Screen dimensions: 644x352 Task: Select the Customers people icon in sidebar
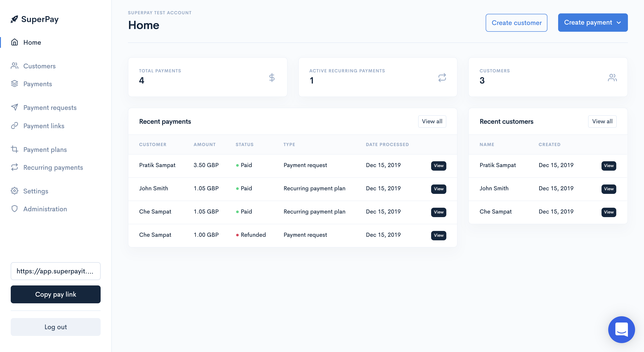[14, 66]
